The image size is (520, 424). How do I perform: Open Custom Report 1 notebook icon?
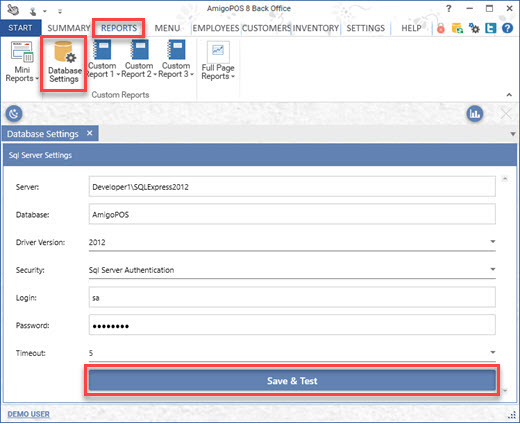pos(102,49)
